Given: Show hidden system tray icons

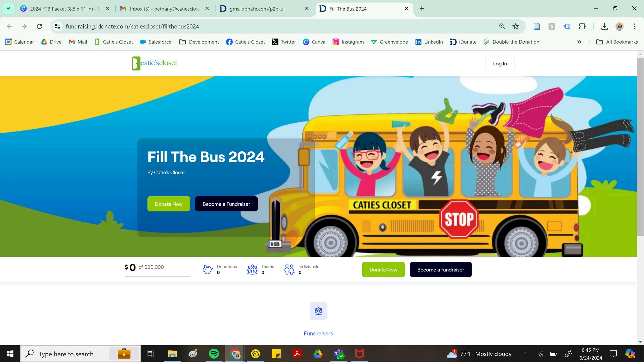Looking at the screenshot, I should click(526, 354).
